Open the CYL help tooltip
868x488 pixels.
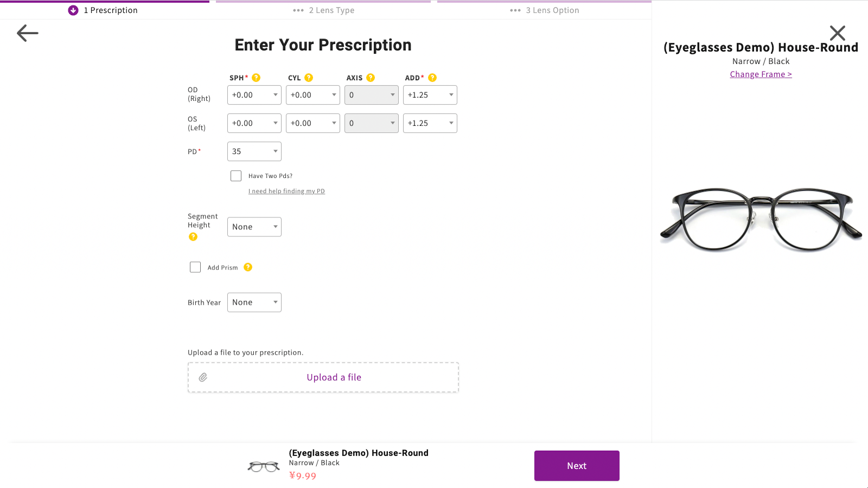pyautogui.click(x=309, y=77)
